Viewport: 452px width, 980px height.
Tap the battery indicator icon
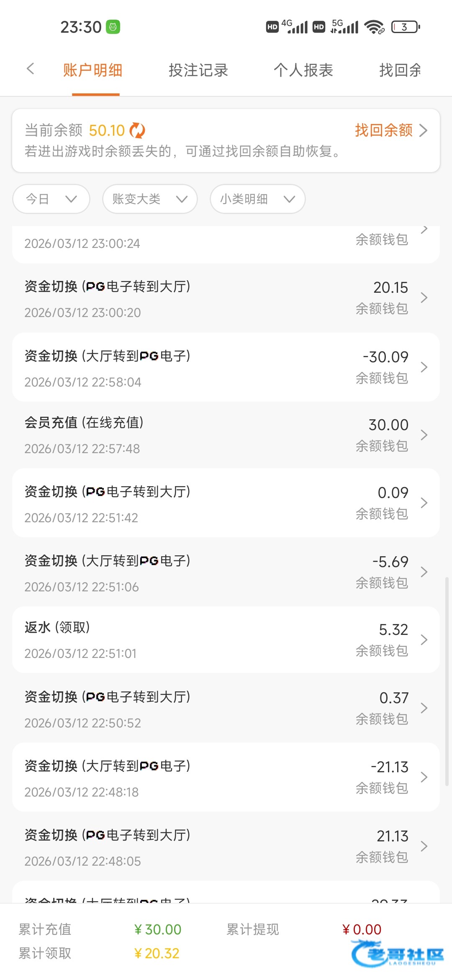405,27
